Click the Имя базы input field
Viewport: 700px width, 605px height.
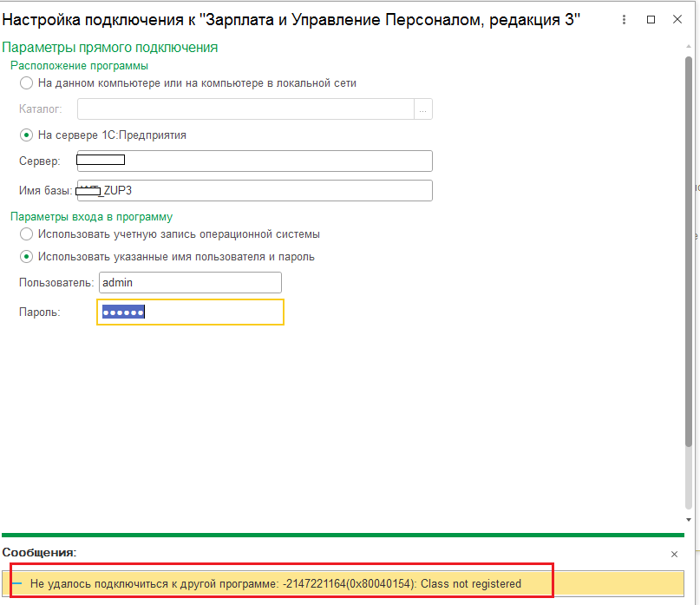[254, 190]
